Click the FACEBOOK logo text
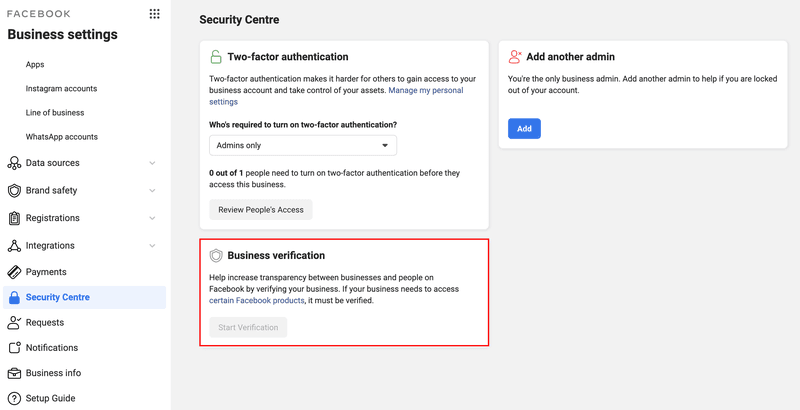 click(x=39, y=14)
